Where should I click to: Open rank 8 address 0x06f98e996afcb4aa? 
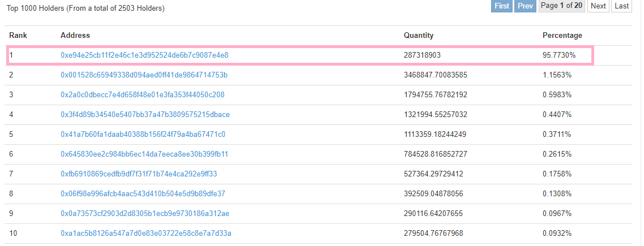coord(143,194)
